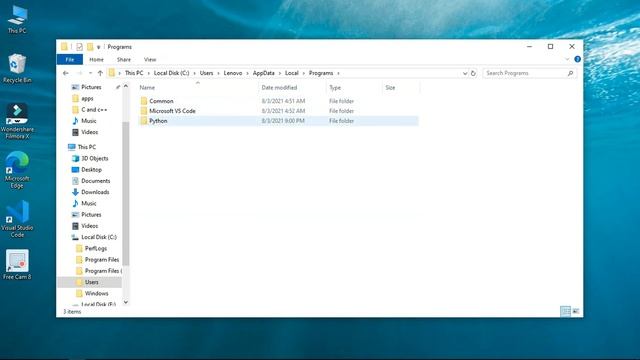Go up one folder level arrow

coord(100,73)
